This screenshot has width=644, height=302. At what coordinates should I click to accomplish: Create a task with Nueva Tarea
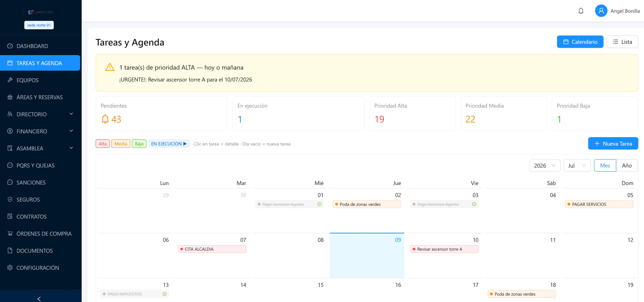[613, 144]
